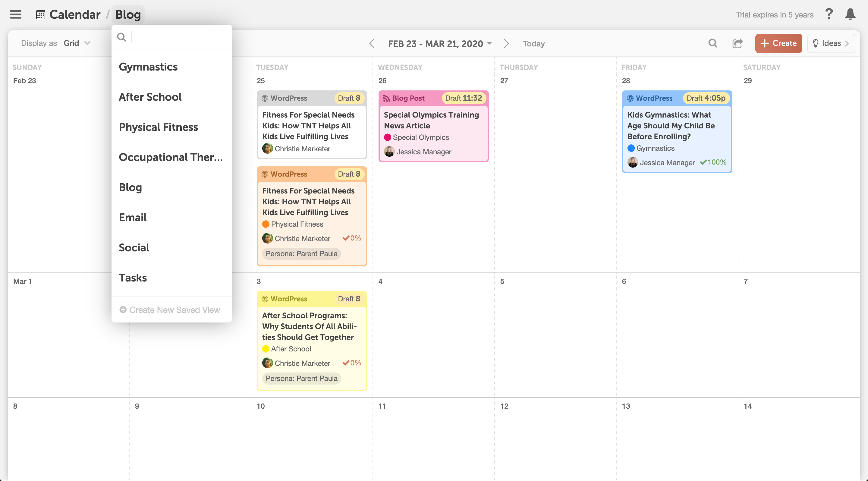Click Draft 8 status on yellow WordPress card
The height and width of the screenshot is (481, 868).
click(349, 299)
